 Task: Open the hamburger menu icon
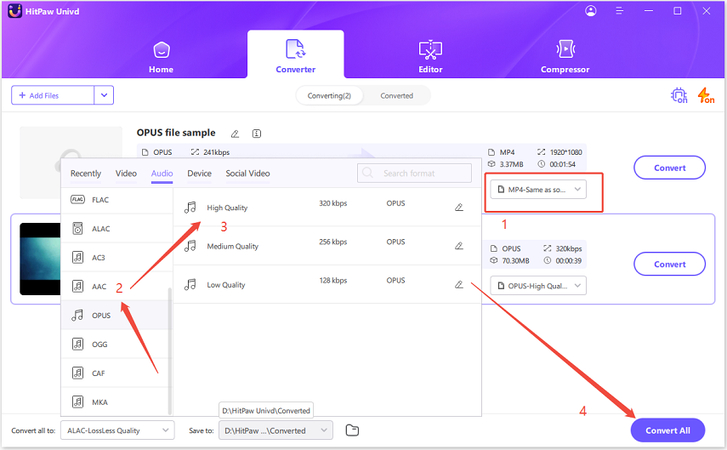(619, 11)
